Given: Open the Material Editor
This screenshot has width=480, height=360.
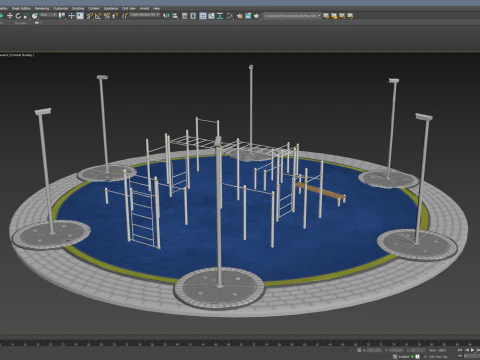Looking at the screenshot, I should pyautogui.click(x=230, y=16).
